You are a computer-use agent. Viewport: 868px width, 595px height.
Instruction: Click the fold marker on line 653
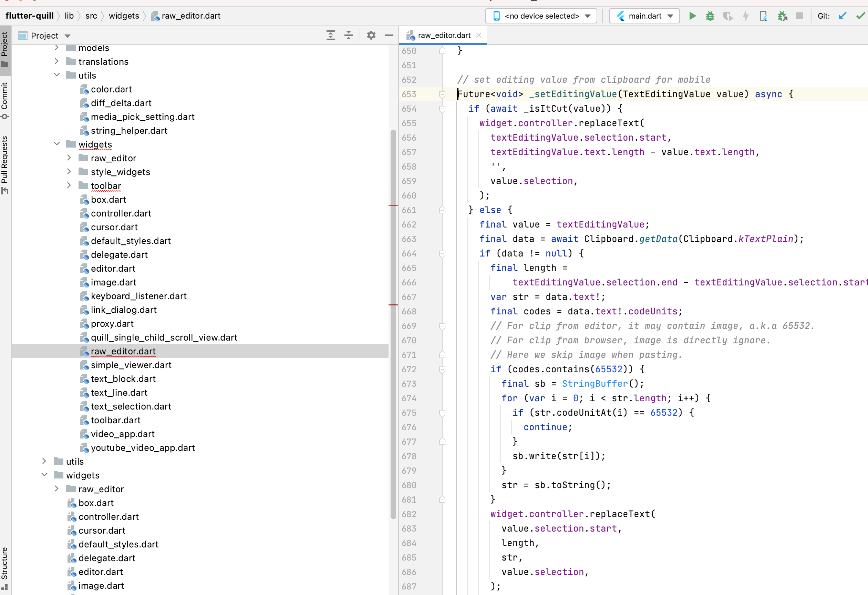click(442, 94)
